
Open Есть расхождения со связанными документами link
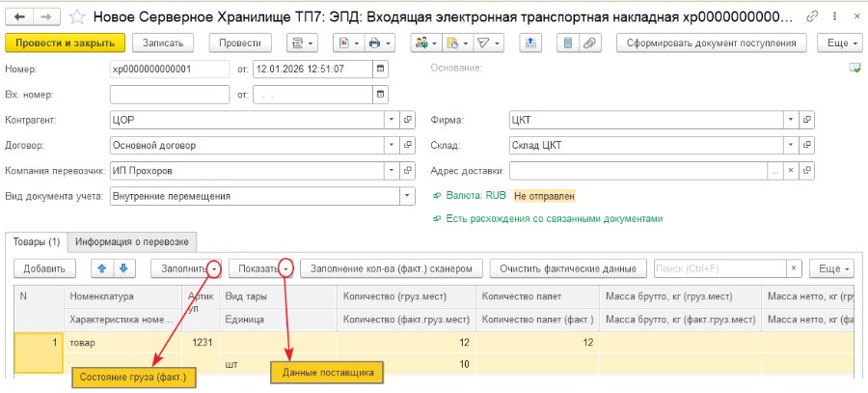[555, 218]
